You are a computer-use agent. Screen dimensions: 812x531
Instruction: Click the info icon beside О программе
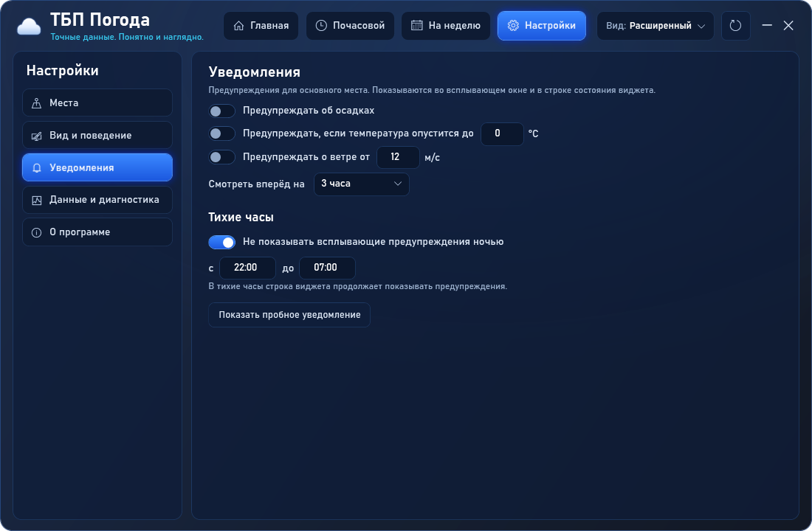pos(36,232)
